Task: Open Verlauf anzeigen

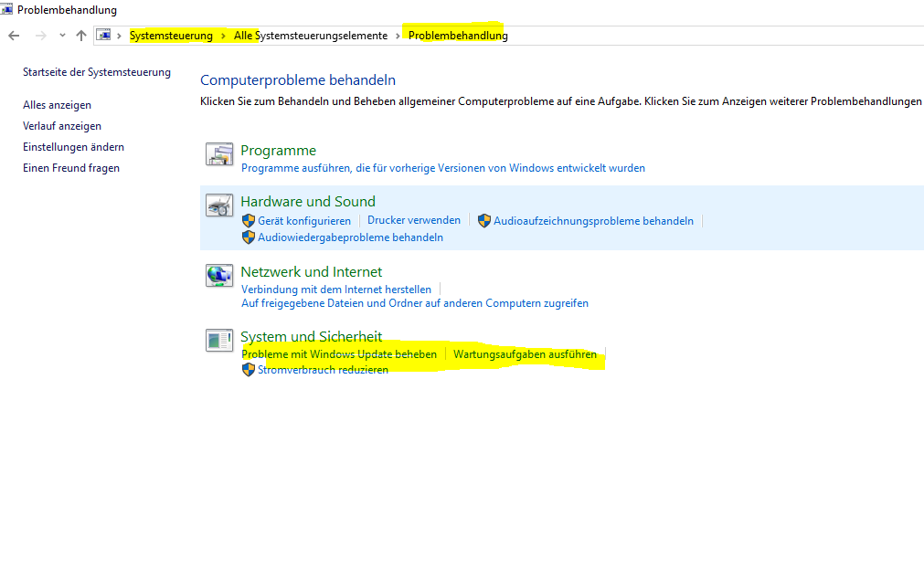Action: 62,126
